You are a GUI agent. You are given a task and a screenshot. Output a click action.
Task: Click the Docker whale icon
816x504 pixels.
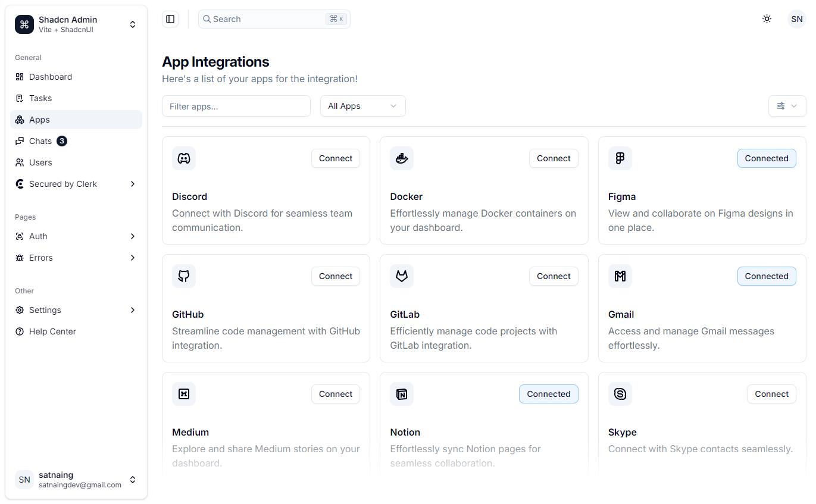tap(402, 158)
